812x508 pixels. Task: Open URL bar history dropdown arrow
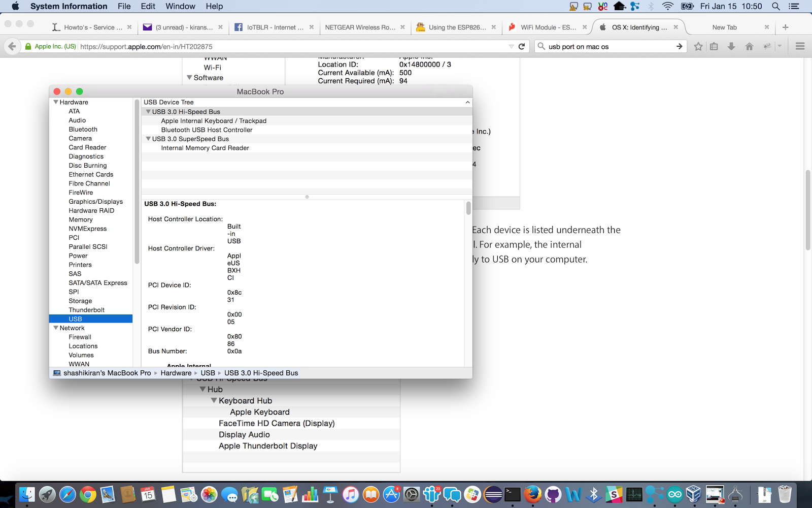coord(511,46)
